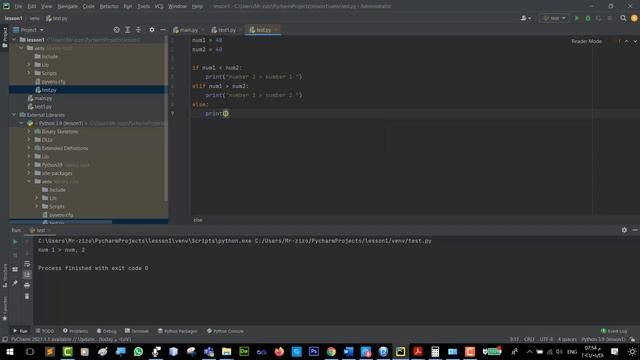The width and height of the screenshot is (640, 360).
Task: Hide the Run tool window
Action: click(635, 230)
